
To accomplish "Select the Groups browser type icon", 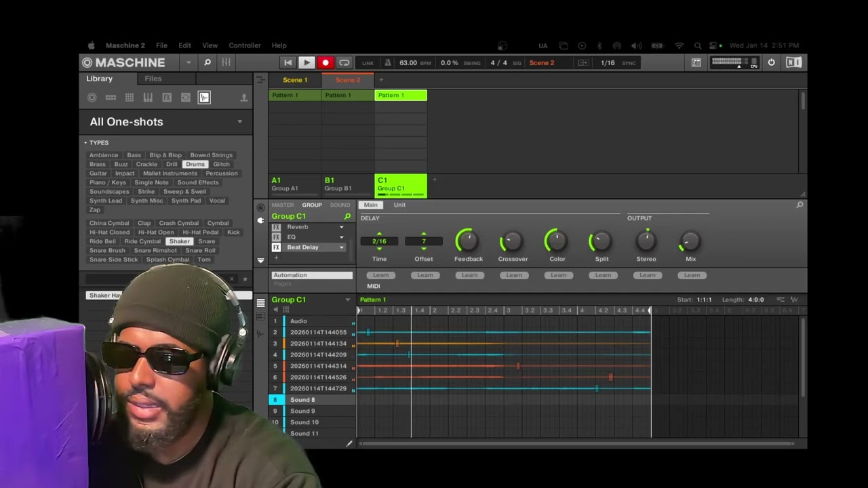I will pyautogui.click(x=111, y=98).
